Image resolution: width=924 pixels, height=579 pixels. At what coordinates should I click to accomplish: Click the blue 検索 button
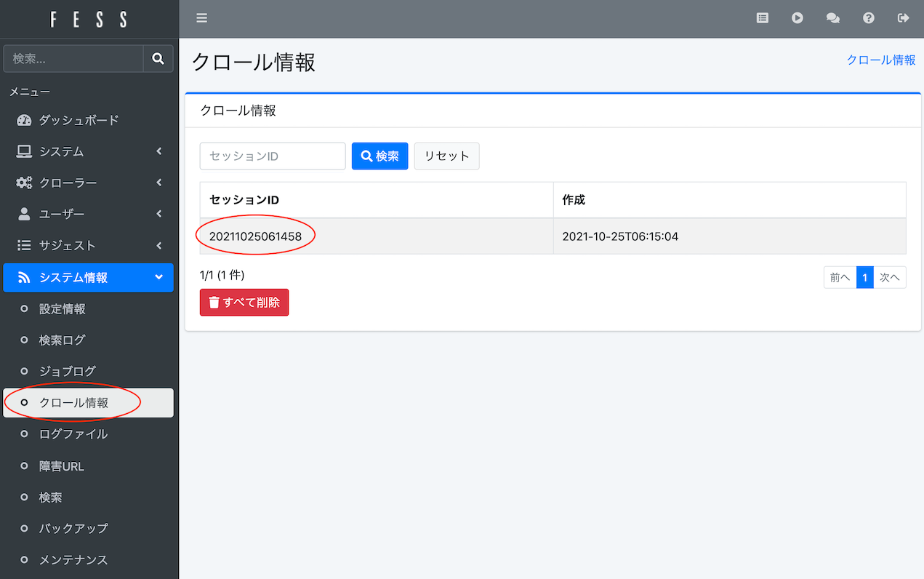(x=379, y=156)
